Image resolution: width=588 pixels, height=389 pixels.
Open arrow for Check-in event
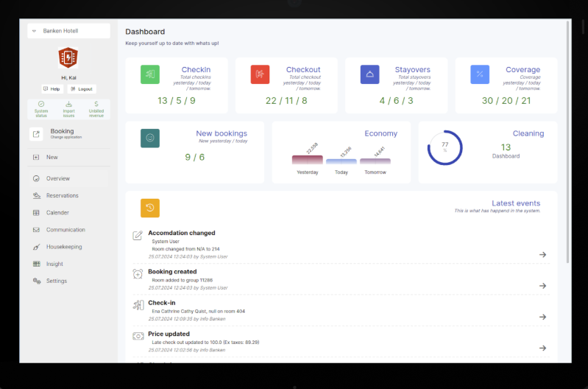[x=542, y=317]
